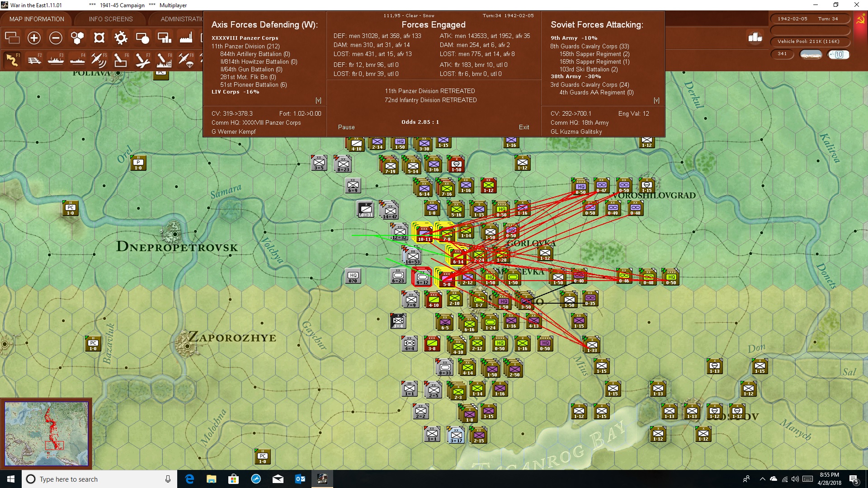Click the zoom in plus icon
The image size is (868, 488).
[x=34, y=38]
